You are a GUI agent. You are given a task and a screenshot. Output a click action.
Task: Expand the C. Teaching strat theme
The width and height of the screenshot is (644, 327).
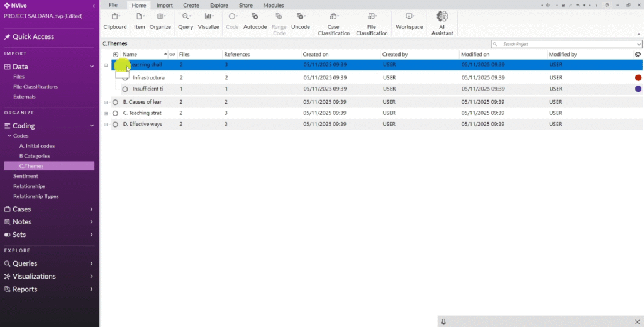click(106, 113)
